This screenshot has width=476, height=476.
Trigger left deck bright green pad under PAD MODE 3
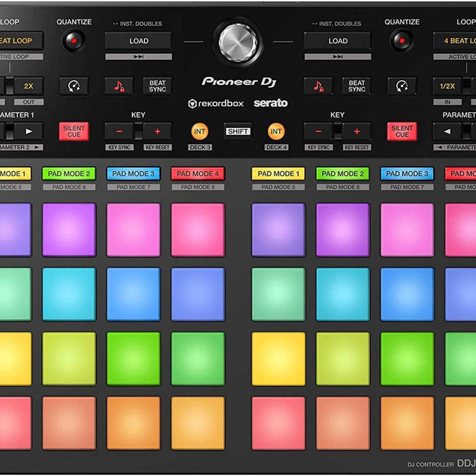click(x=133, y=359)
